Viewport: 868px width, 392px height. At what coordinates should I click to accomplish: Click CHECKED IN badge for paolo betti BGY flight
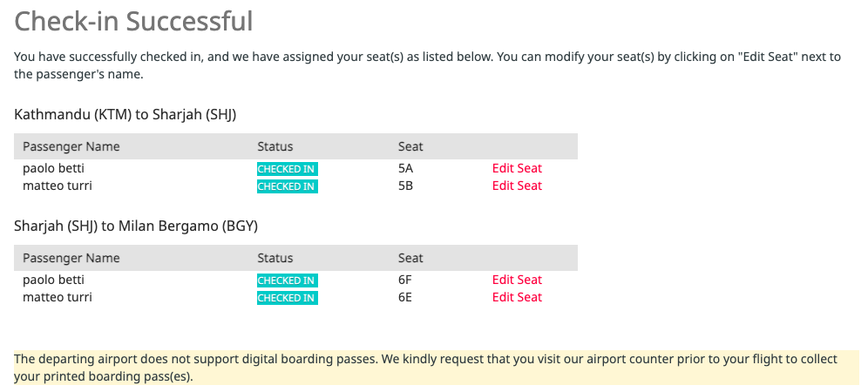pos(288,280)
